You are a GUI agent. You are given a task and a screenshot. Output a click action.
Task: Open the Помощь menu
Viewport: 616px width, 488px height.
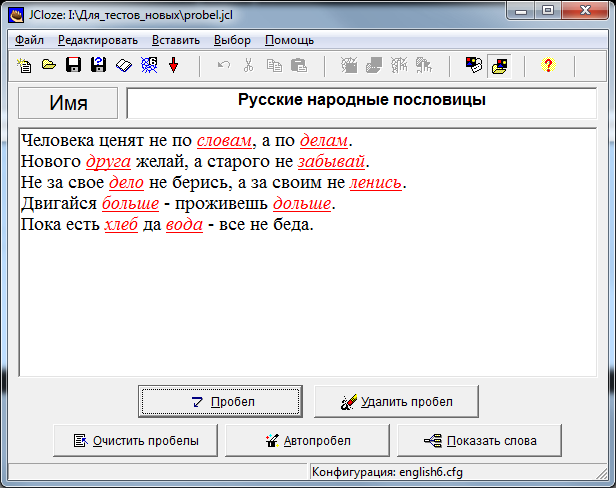[x=289, y=40]
